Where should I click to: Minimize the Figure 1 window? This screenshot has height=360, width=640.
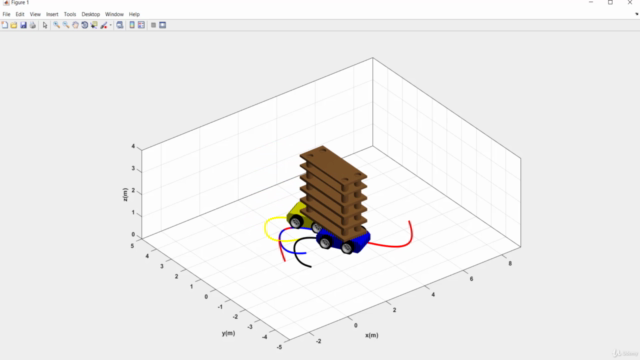point(591,2)
